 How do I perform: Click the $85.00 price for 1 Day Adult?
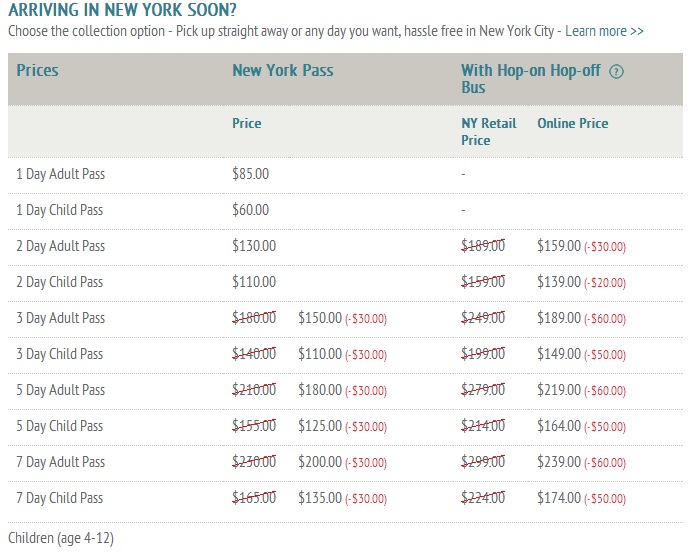click(251, 174)
